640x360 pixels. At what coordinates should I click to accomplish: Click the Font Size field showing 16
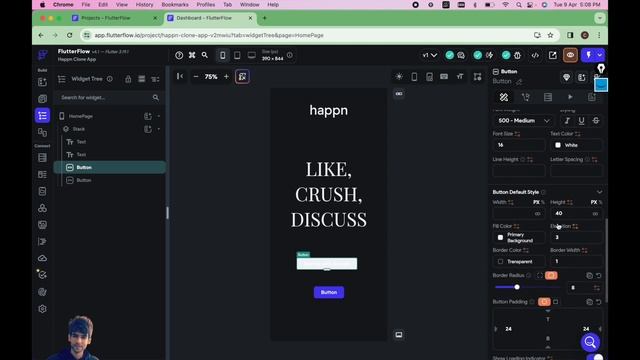click(x=518, y=145)
